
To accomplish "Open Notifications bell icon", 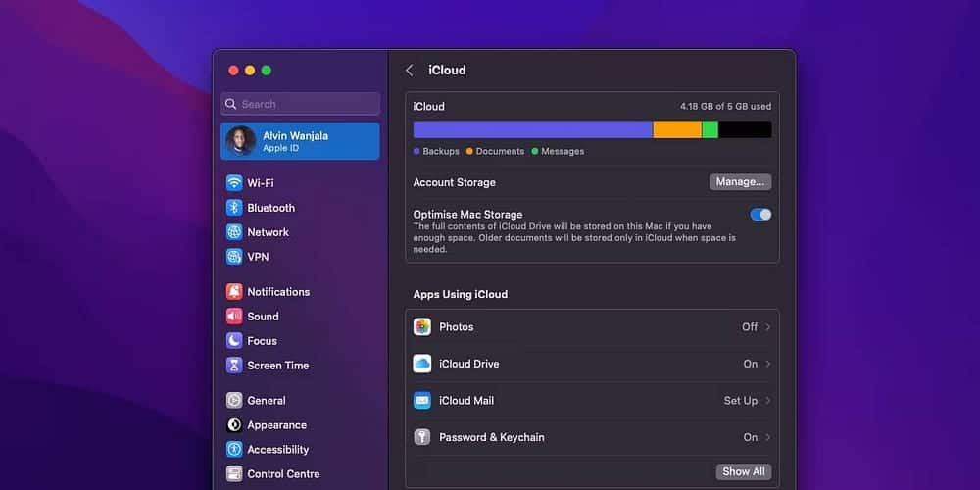I will coord(234,292).
